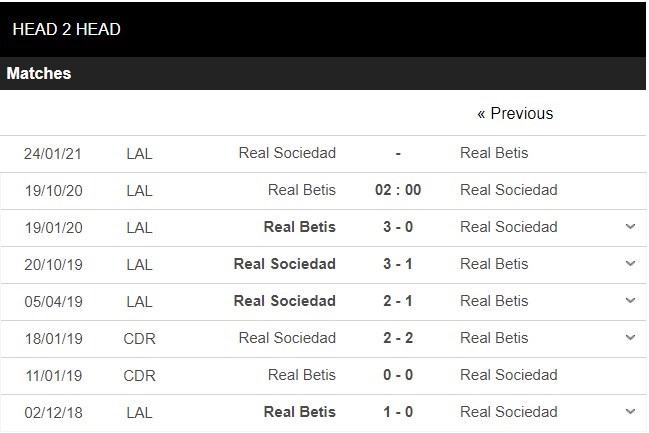Expand the 20/10/19 match details chevron
The image size is (649, 433).
(x=630, y=264)
